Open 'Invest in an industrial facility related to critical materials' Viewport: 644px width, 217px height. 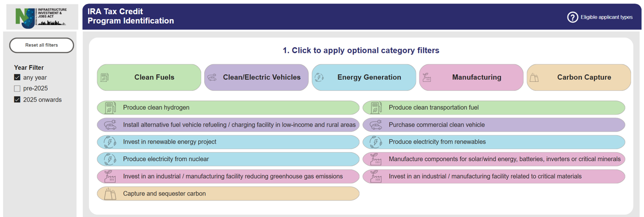point(485,176)
